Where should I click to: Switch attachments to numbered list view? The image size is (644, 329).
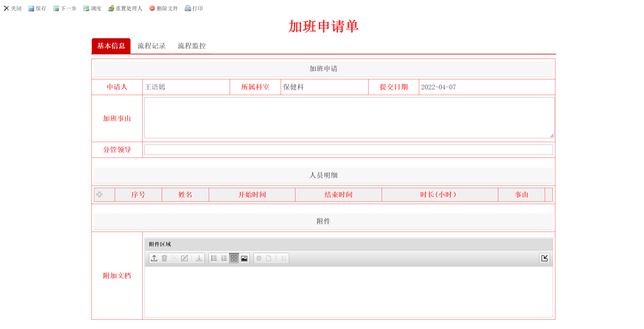point(224,258)
